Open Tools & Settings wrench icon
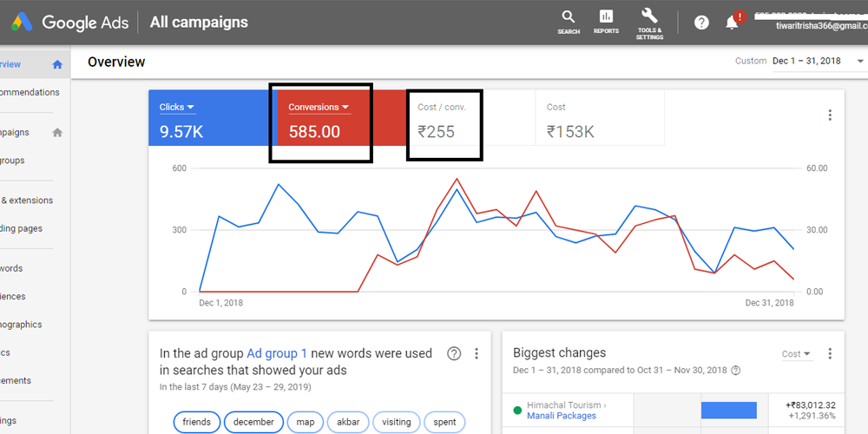This screenshot has height=434, width=868. [x=649, y=22]
